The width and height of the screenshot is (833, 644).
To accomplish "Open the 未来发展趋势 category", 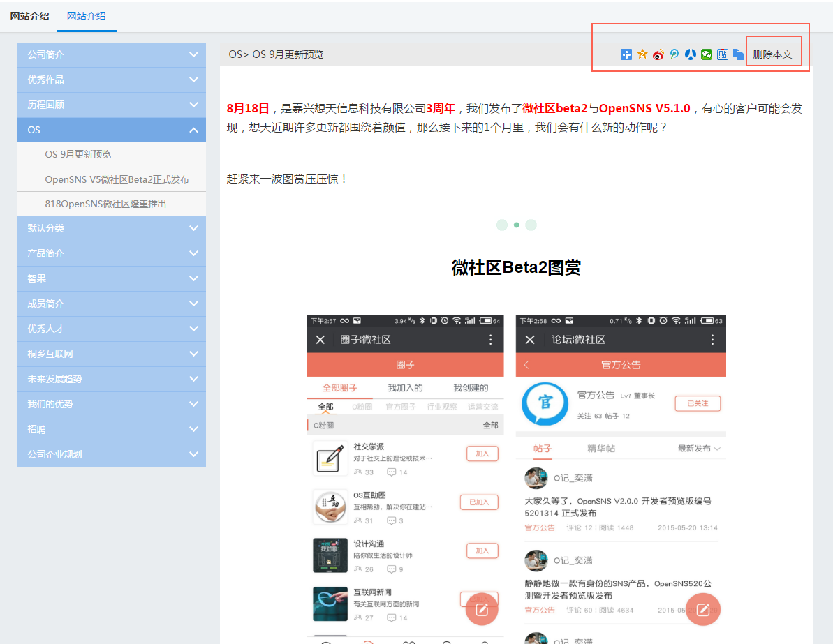I will point(112,379).
